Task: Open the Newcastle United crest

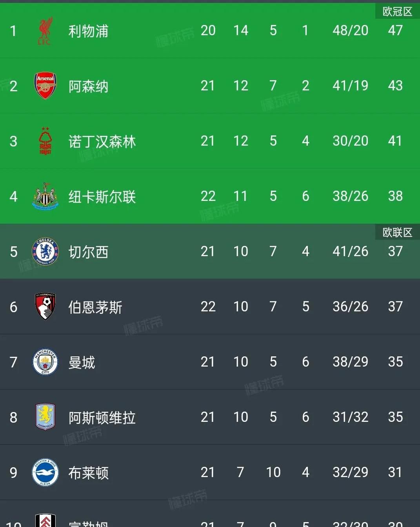Action: point(45,196)
